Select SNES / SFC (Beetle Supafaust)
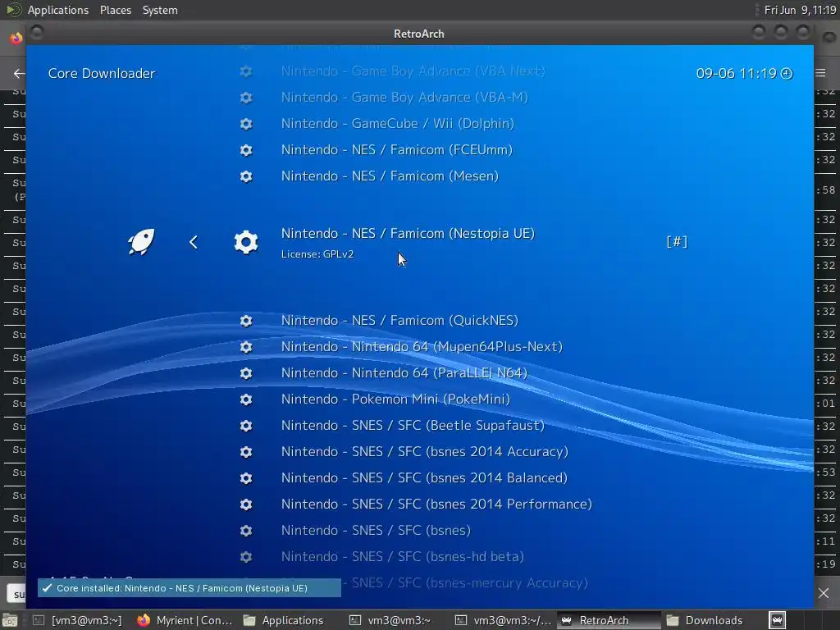Image resolution: width=840 pixels, height=630 pixels. [413, 425]
